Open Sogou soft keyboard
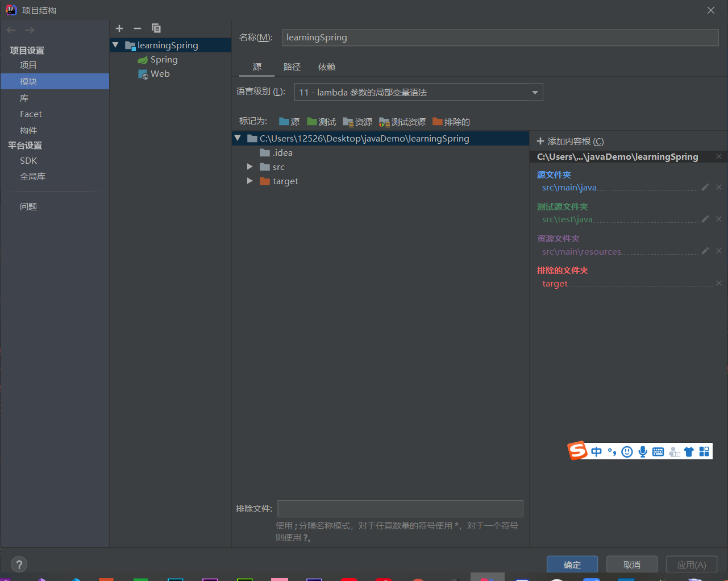Screen dimensions: 728x581 pyautogui.click(x=658, y=451)
